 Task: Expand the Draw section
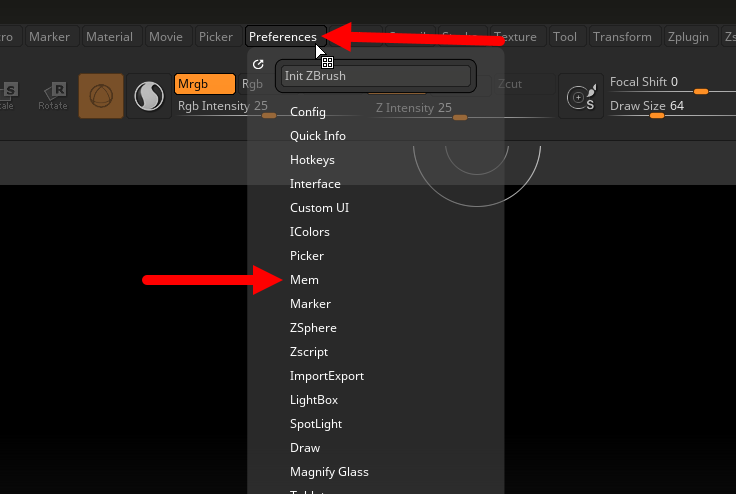click(x=305, y=448)
